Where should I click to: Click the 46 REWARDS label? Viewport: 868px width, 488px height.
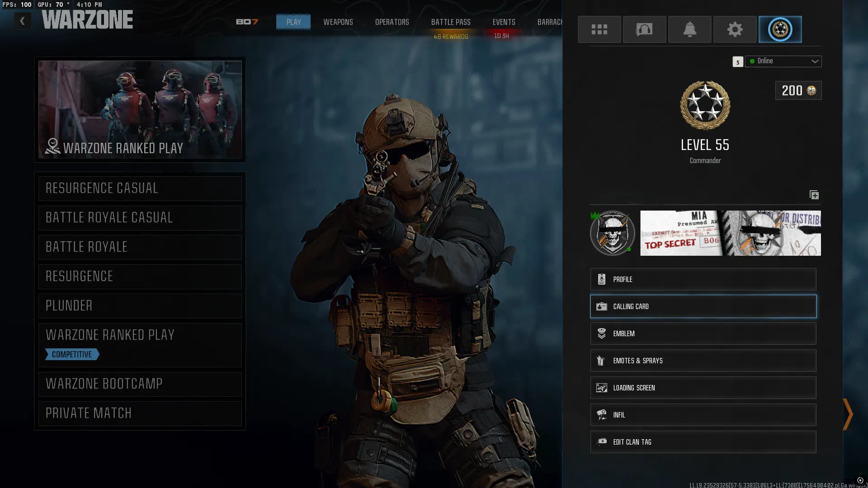[451, 37]
